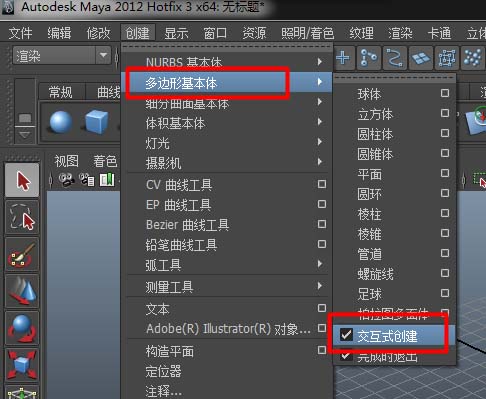The image size is (486, 399).
Task: Open the viewport 视图 menu
Action: 66,161
